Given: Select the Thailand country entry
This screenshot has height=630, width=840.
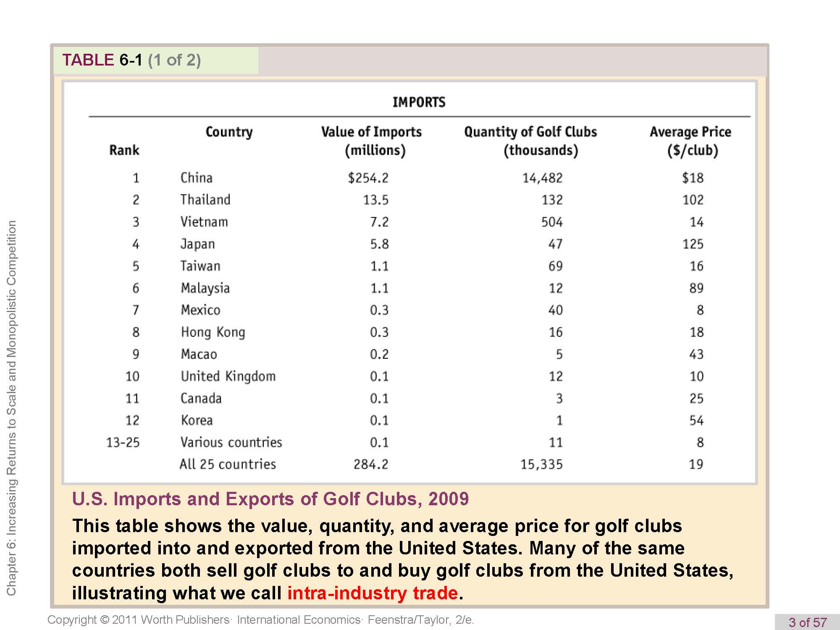Looking at the screenshot, I should pyautogui.click(x=205, y=199).
